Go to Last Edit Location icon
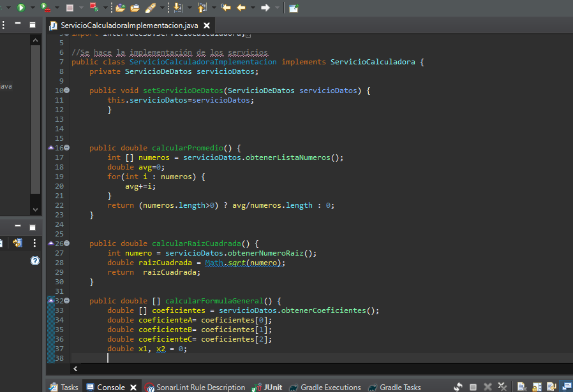This screenshot has height=392, width=573. pyautogui.click(x=225, y=8)
